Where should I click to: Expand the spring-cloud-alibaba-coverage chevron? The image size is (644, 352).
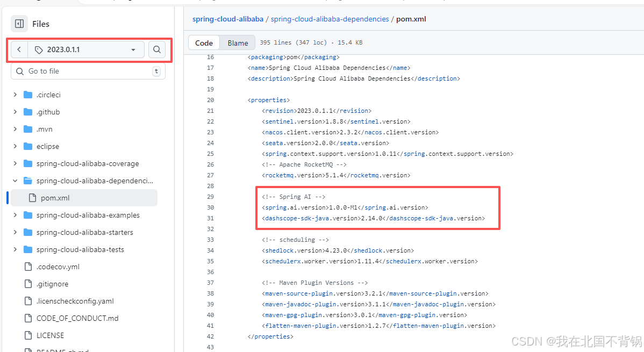15,163
